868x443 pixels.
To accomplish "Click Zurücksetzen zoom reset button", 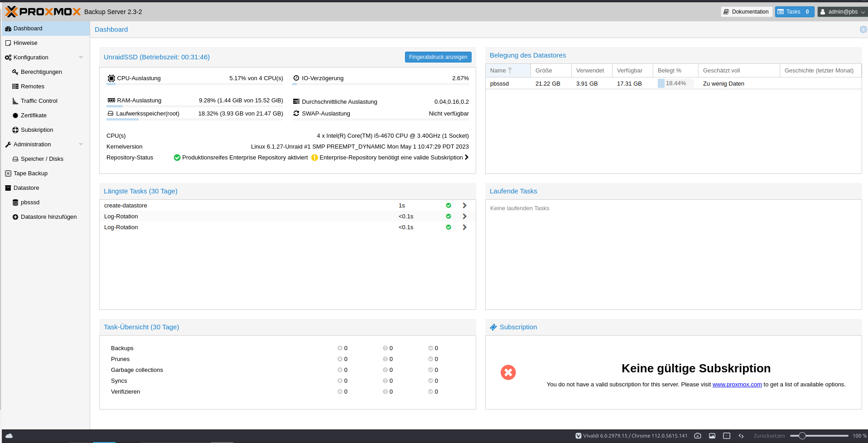I will (x=769, y=436).
